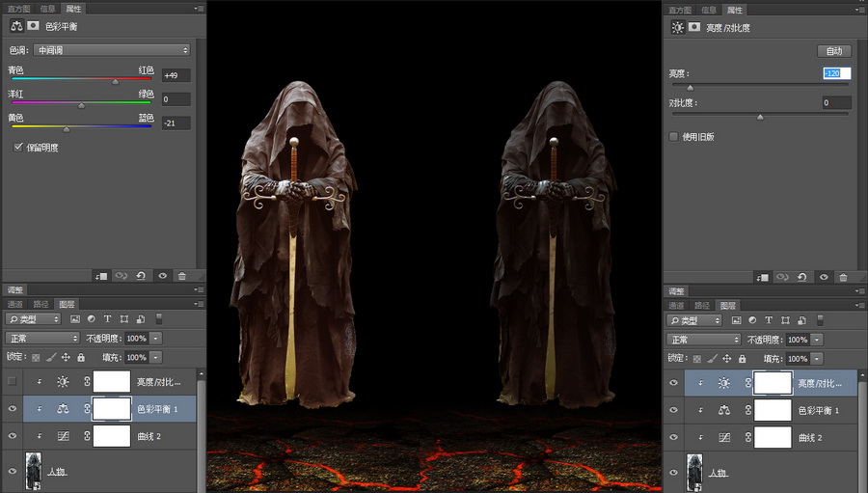Delete adjustment trash icon in left panel
This screenshot has height=493, width=868.
182,276
